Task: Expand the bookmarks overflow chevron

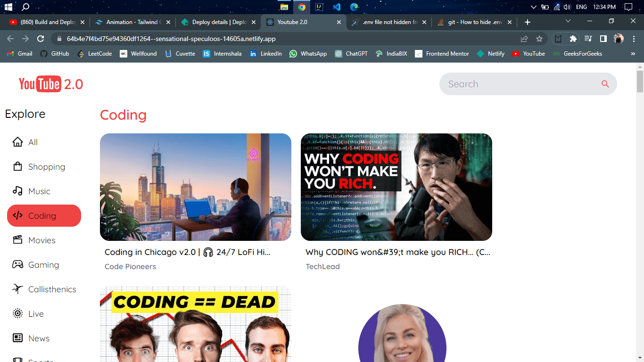Action: point(633,54)
